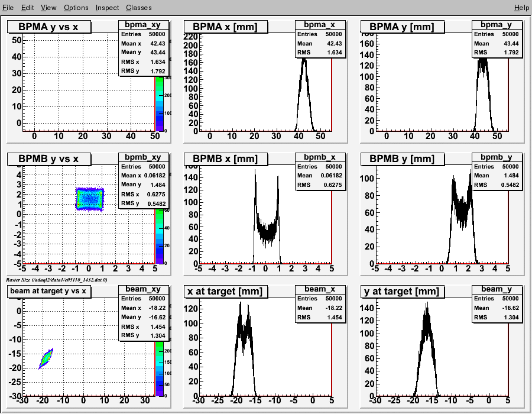Image resolution: width=532 pixels, height=414 pixels.
Task: Click 'RMS 1.304' in beam_y stats
Action: click(x=497, y=317)
